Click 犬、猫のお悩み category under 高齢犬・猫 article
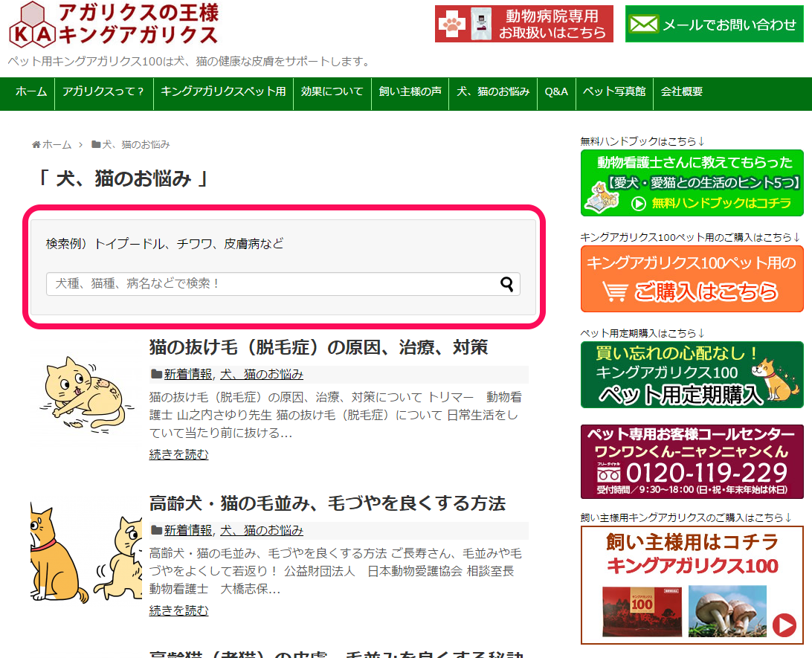The image size is (812, 658). [262, 530]
